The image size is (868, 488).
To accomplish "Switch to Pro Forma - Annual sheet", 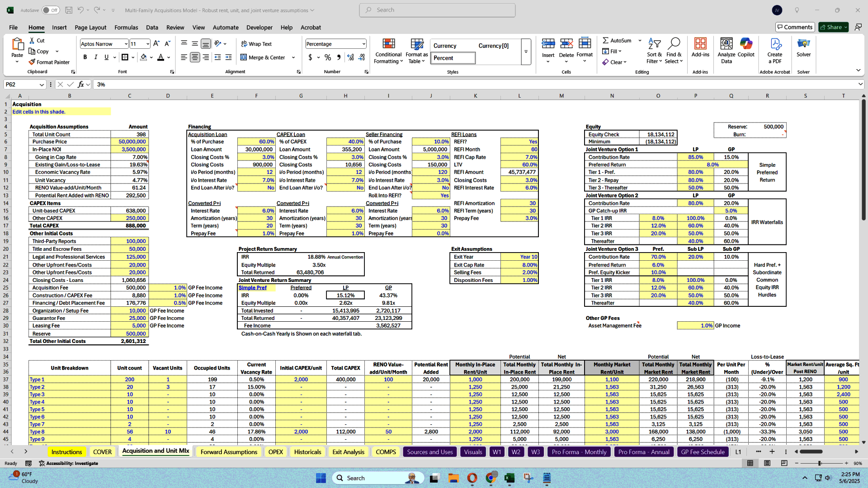I will (x=644, y=452).
